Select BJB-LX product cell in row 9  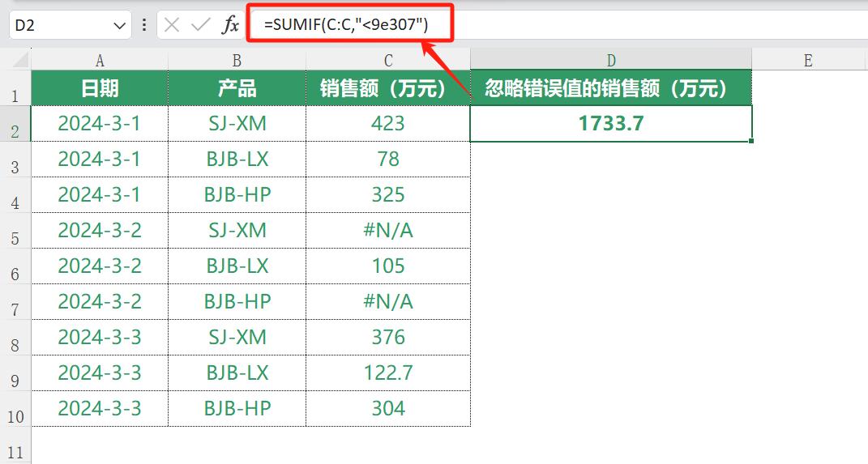[237, 372]
